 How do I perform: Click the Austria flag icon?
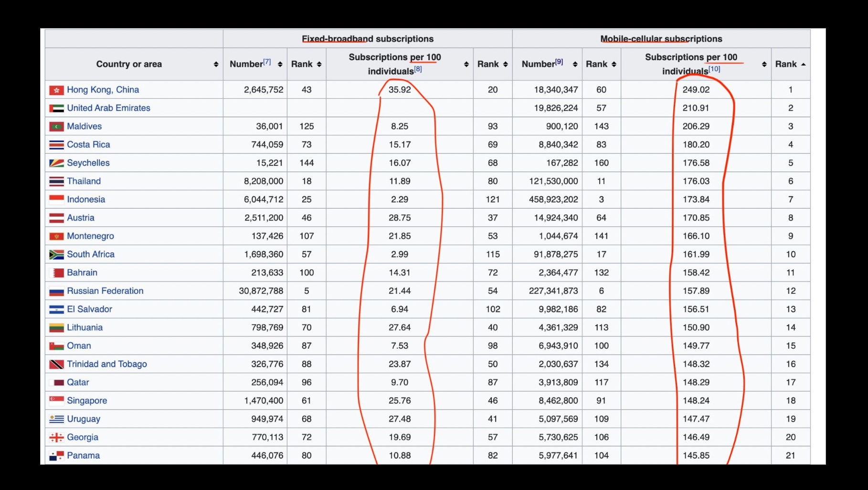(56, 218)
